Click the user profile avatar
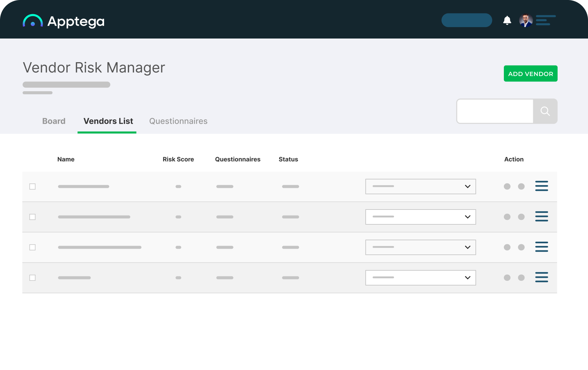This screenshot has width=588, height=370. click(x=525, y=20)
